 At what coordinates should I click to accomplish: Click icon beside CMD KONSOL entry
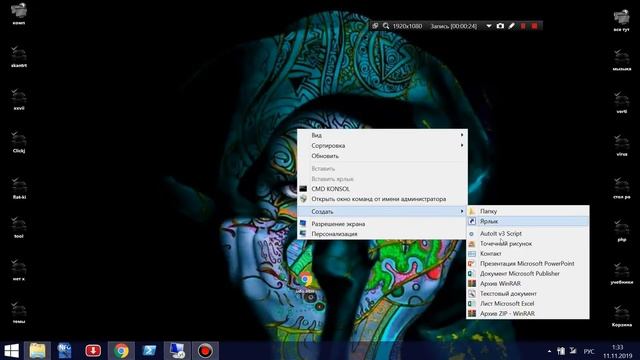click(303, 189)
